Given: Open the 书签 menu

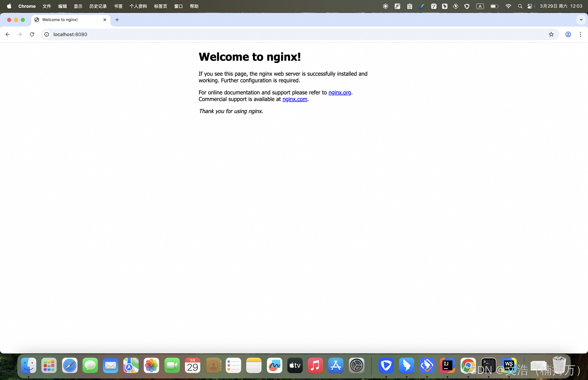Looking at the screenshot, I should click(x=118, y=6).
